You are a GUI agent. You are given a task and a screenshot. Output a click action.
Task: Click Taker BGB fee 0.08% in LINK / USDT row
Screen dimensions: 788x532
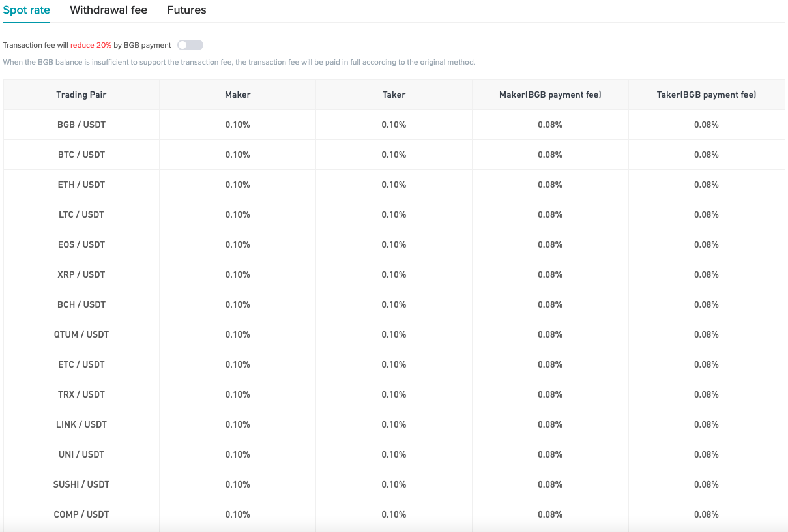(707, 424)
